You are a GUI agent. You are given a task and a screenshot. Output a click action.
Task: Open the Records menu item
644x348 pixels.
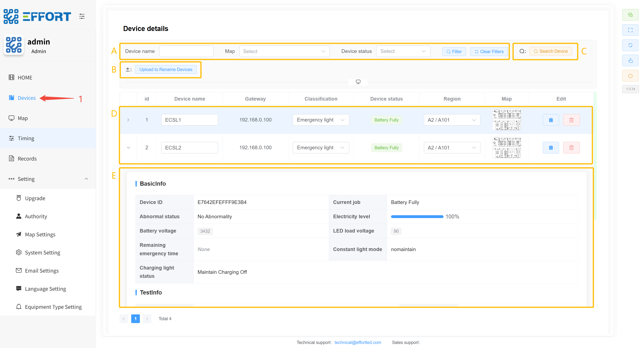(27, 159)
